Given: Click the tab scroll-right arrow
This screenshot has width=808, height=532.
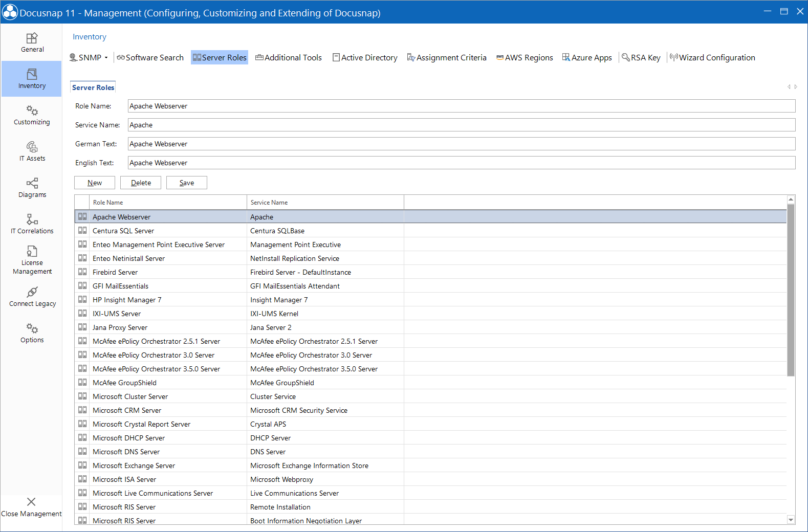Looking at the screenshot, I should coord(796,87).
